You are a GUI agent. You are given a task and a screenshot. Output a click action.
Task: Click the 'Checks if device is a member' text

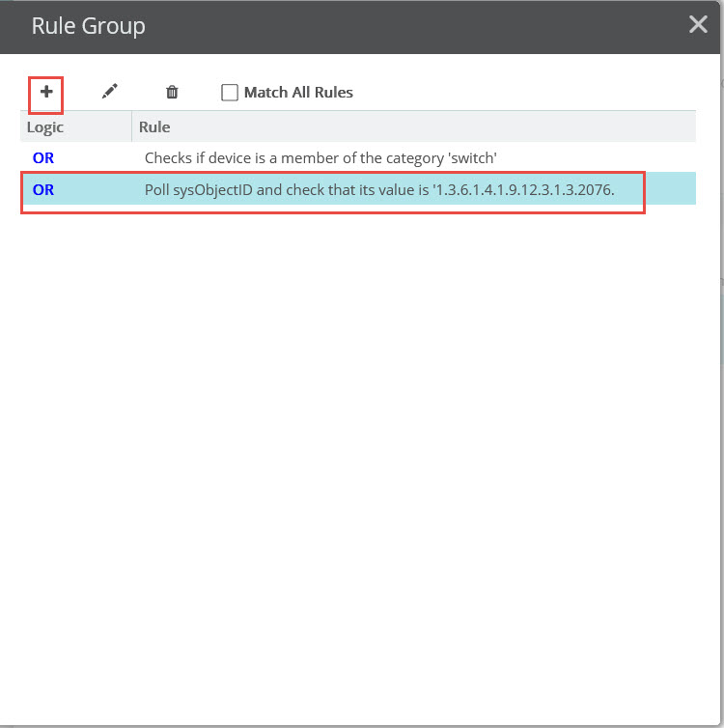[241, 157]
